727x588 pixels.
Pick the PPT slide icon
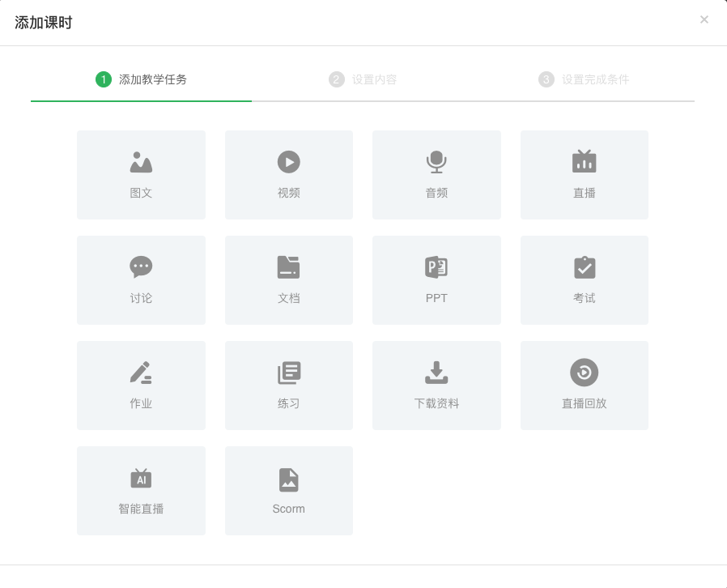click(x=436, y=267)
